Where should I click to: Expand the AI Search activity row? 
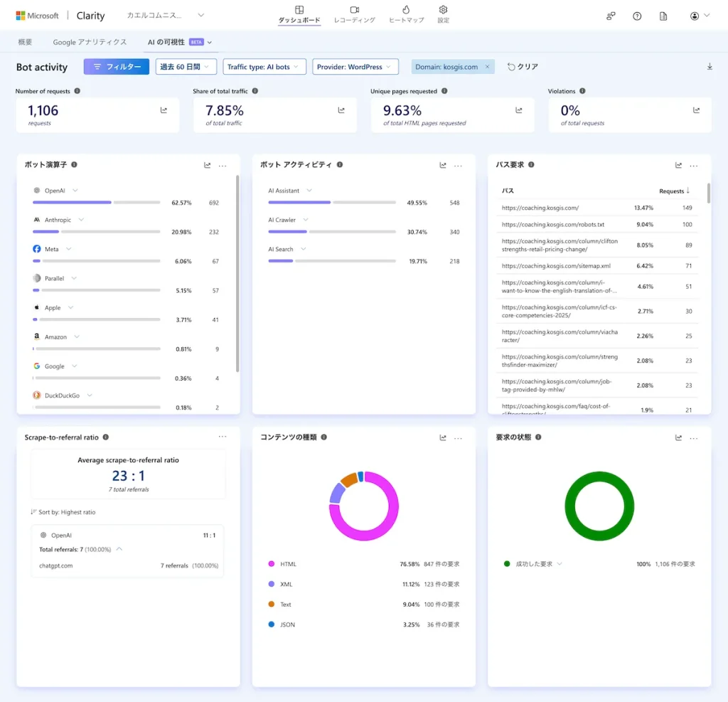coord(303,249)
